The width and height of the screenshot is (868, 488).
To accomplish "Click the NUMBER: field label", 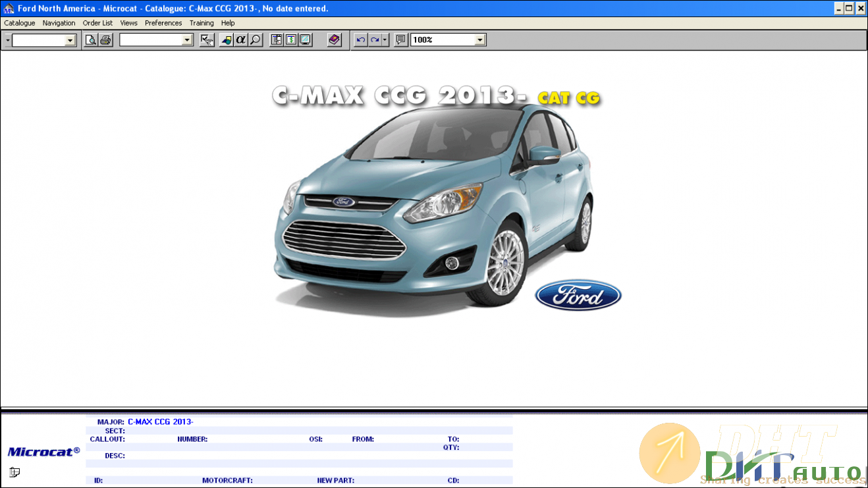I will tap(192, 439).
